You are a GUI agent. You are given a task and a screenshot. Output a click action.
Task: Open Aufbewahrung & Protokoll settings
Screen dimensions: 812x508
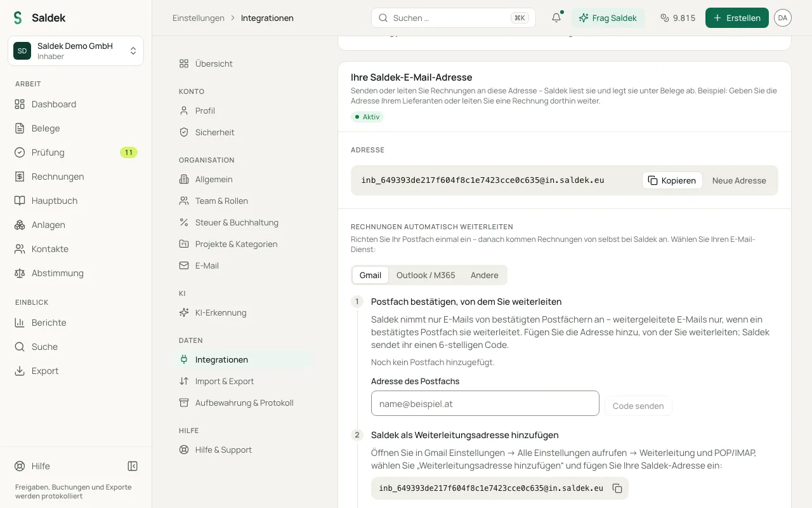click(x=243, y=403)
